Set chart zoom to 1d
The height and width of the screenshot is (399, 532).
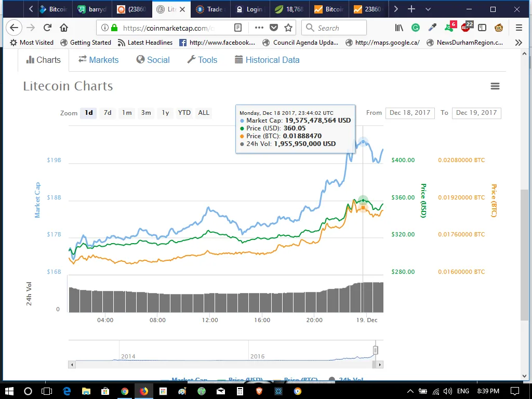tap(88, 113)
